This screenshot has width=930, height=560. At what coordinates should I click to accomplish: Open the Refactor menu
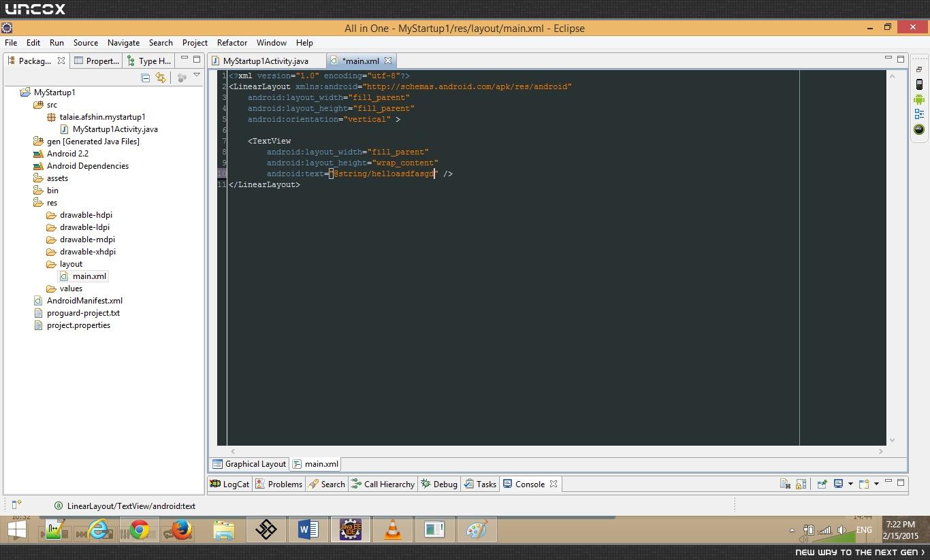click(232, 42)
